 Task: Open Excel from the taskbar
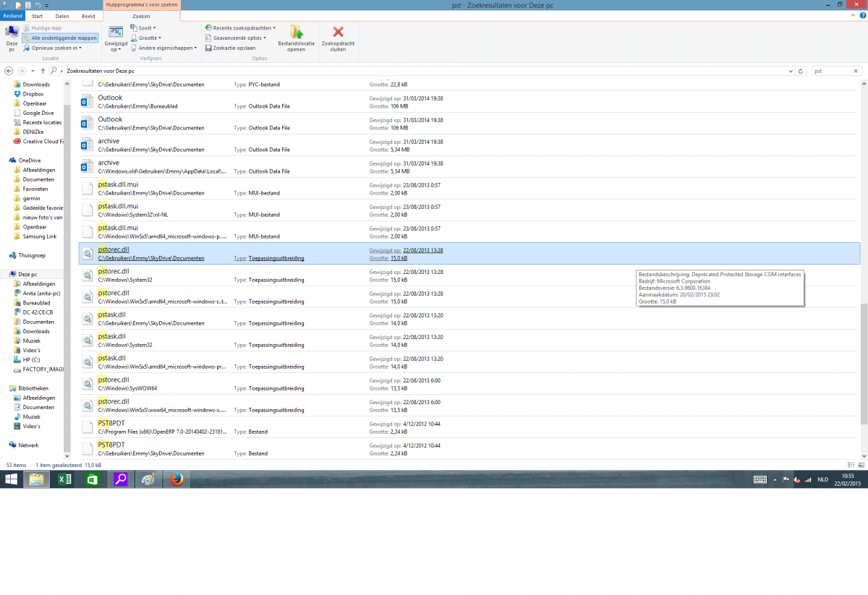pyautogui.click(x=64, y=479)
